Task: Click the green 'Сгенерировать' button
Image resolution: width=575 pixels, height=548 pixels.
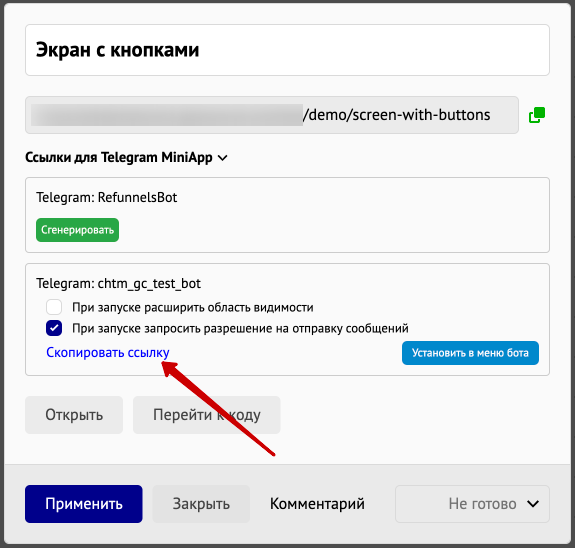Action: [x=77, y=230]
